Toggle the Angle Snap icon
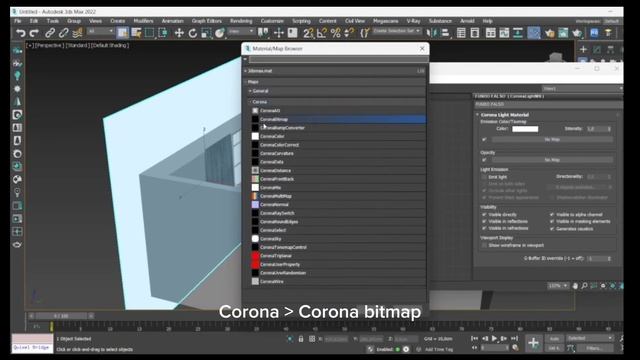 click(322, 33)
